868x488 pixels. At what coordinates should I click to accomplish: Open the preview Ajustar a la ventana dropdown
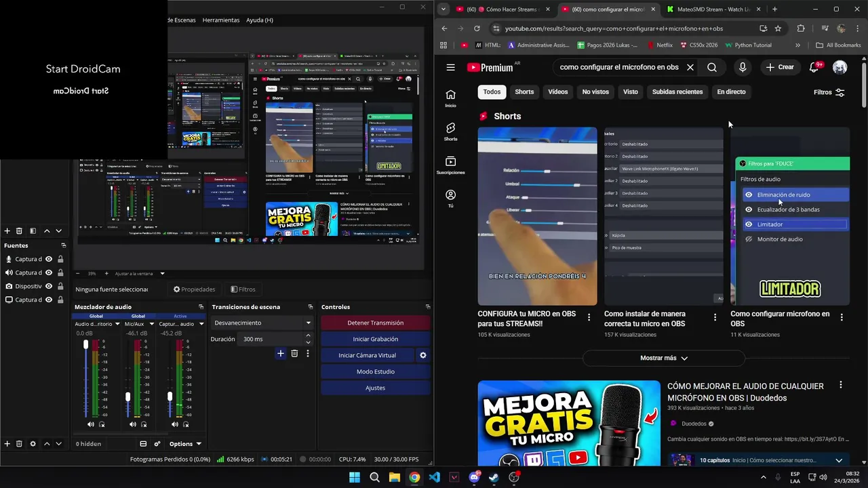coord(162,273)
